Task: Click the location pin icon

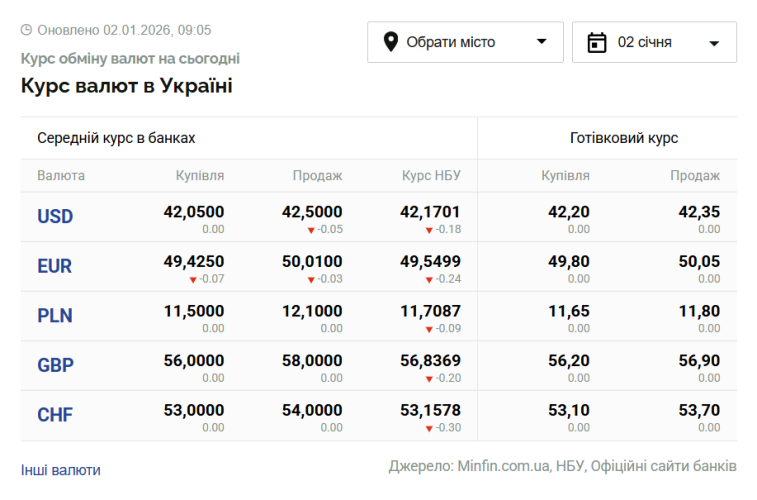Action: point(390,42)
